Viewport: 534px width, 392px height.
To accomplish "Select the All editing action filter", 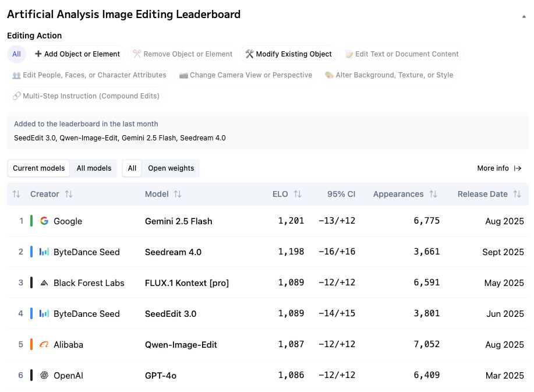I will pos(16,54).
